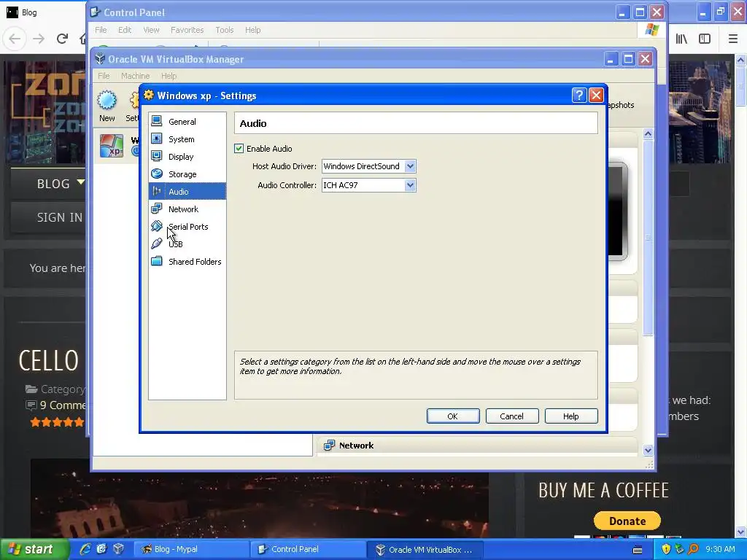Click VirtualBox details scrollbar down arrow
This screenshot has height=560, width=747.
tap(648, 450)
